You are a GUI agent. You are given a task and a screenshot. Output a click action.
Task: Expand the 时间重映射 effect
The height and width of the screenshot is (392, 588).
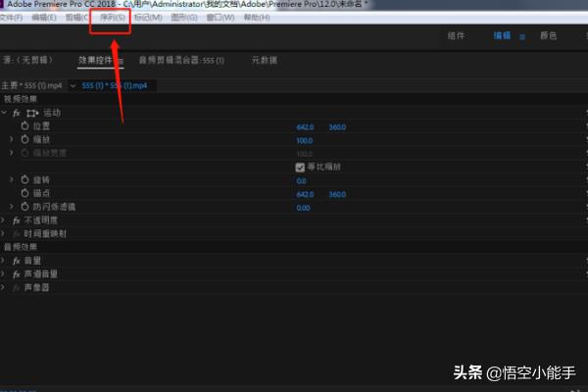click(3, 233)
